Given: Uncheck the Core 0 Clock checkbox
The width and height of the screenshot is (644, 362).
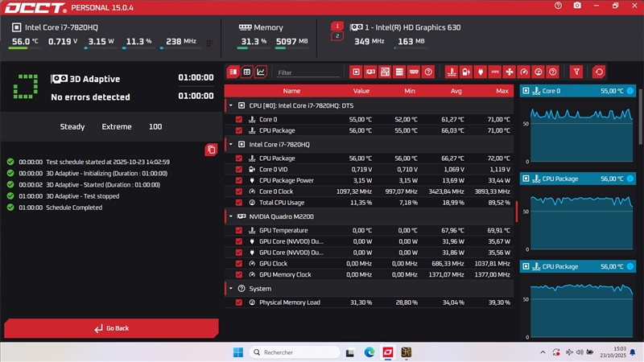Looking at the screenshot, I should pos(238,191).
